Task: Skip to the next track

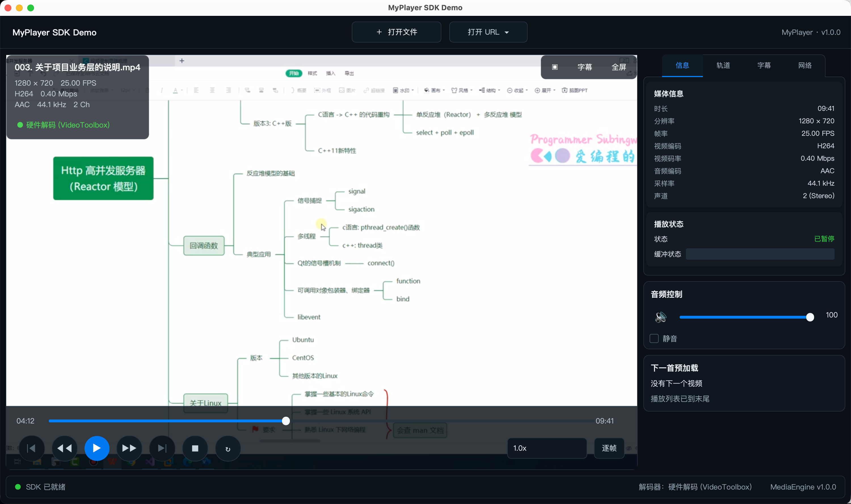Action: coord(162,448)
